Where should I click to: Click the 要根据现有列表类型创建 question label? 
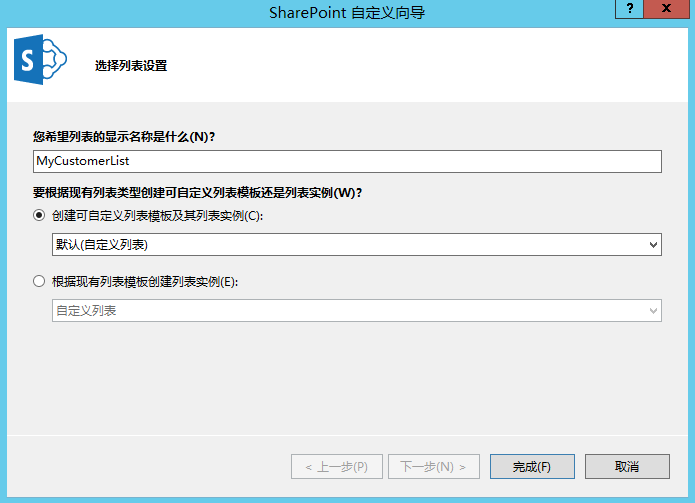[x=197, y=193]
